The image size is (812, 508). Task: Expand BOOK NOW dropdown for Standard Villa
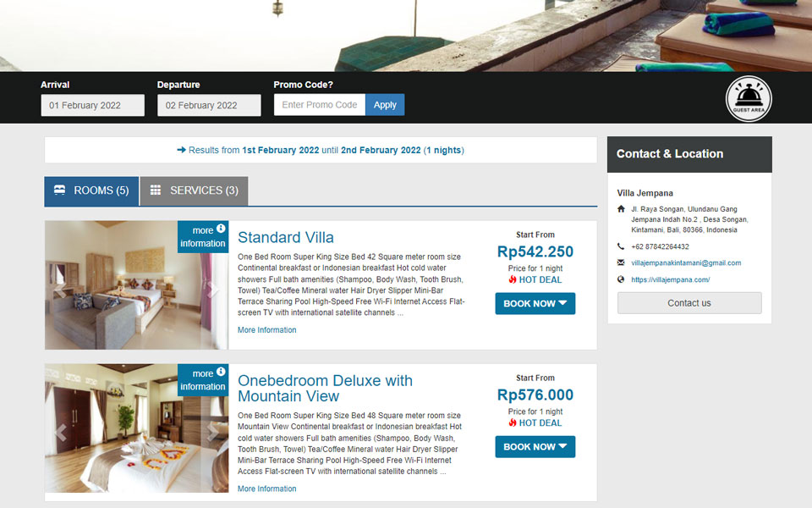coord(535,304)
